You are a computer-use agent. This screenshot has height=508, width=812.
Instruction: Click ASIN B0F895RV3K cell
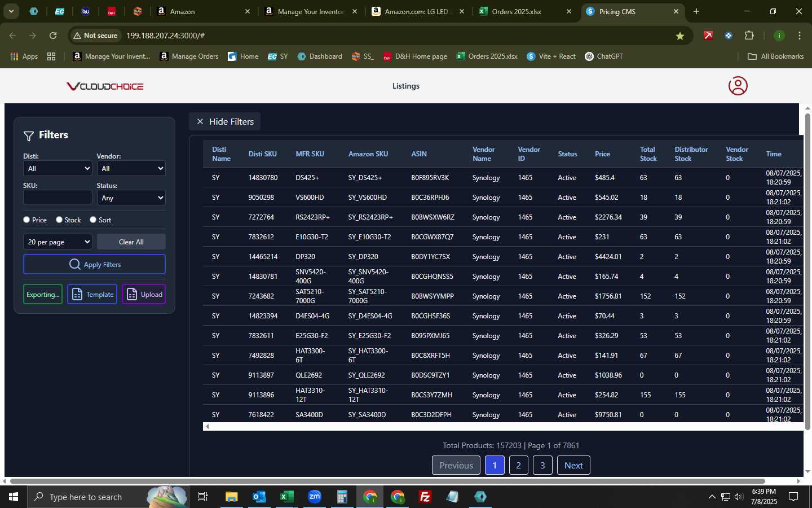click(430, 178)
